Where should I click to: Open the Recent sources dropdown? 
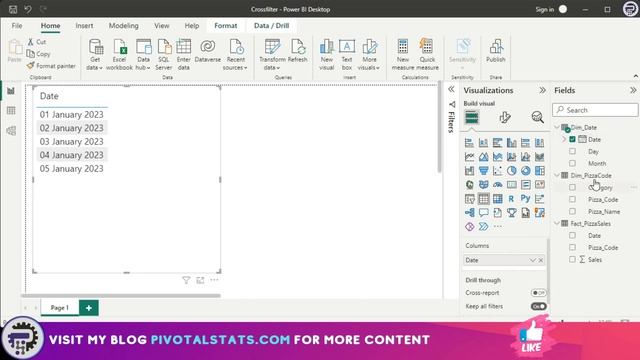click(236, 55)
